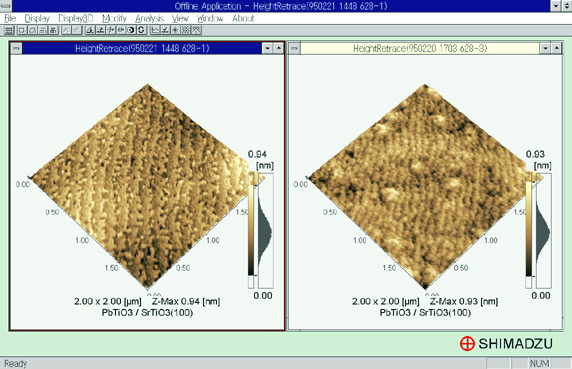The height and width of the screenshot is (369, 572).
Task: Click the contrast circle toolbar icon
Action: 131,30
